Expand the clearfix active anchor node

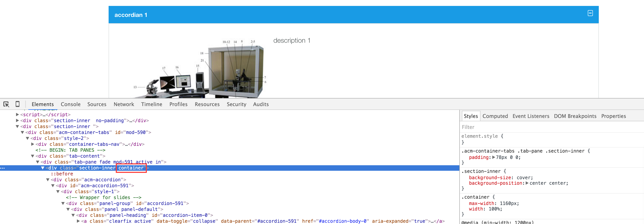pos(78,221)
